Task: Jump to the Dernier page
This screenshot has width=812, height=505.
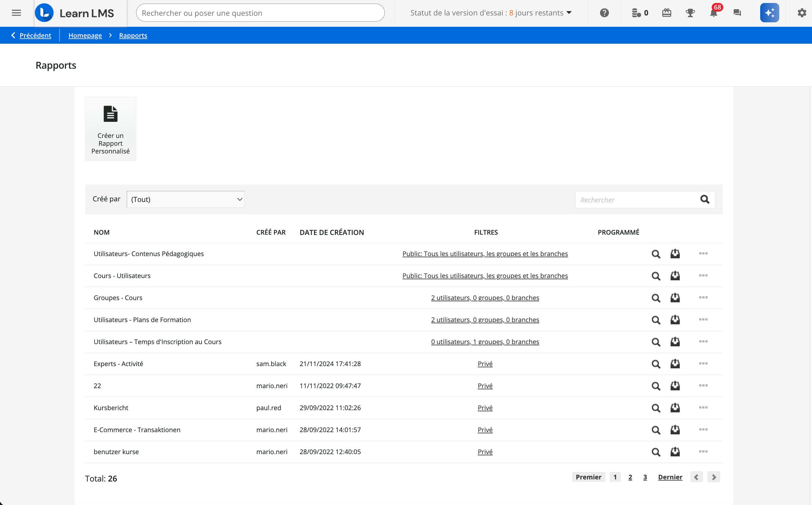Action: (670, 477)
